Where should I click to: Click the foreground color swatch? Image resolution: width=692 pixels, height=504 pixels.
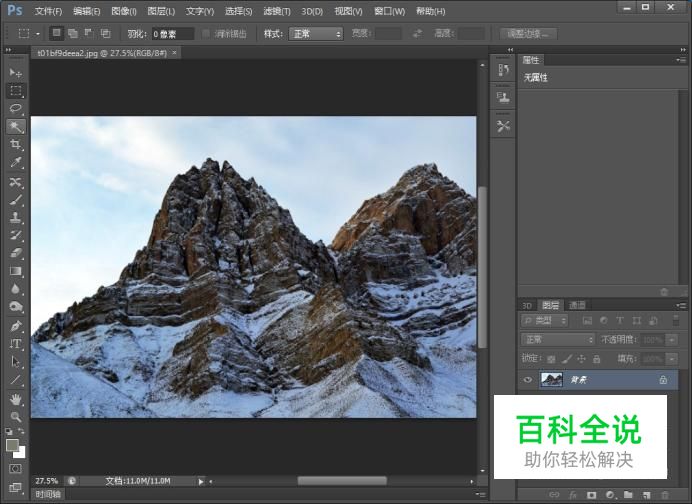coord(12,445)
